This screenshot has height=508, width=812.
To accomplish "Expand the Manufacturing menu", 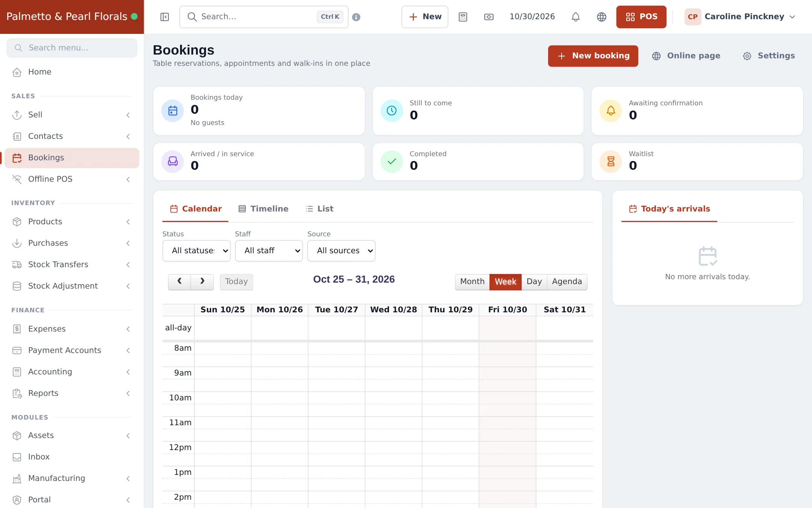I will (x=72, y=478).
